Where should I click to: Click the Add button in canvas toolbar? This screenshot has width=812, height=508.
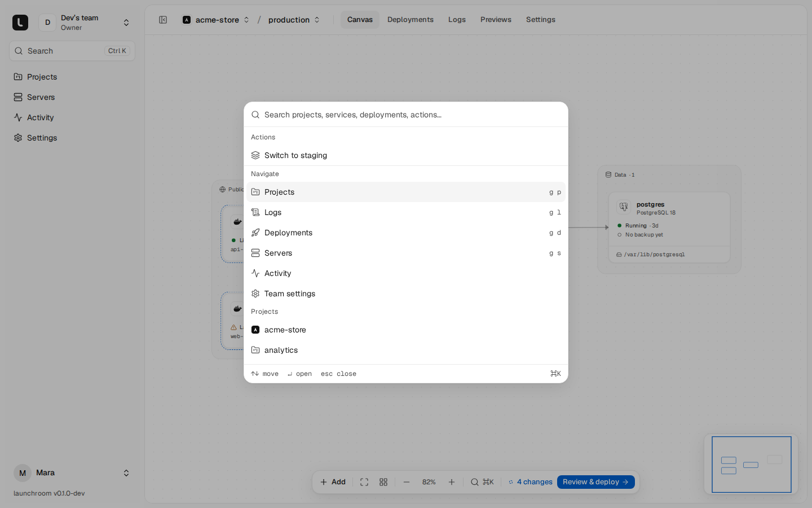[x=333, y=482]
